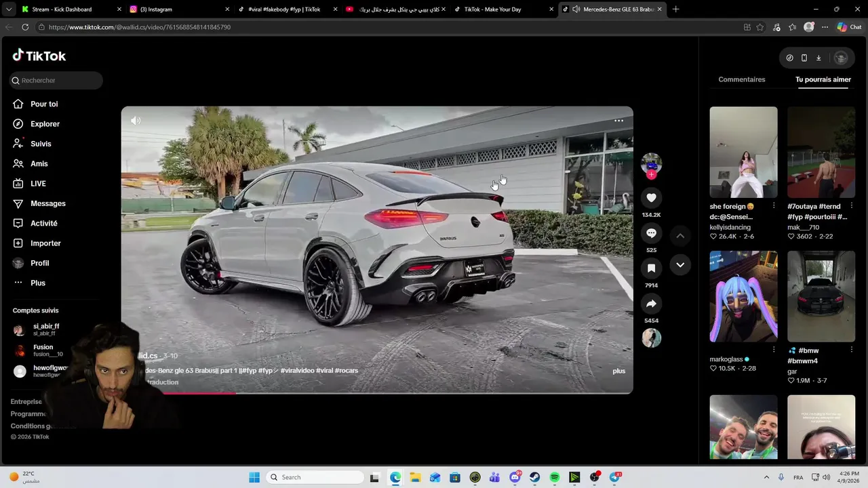Open video three-dot options menu

(618, 121)
